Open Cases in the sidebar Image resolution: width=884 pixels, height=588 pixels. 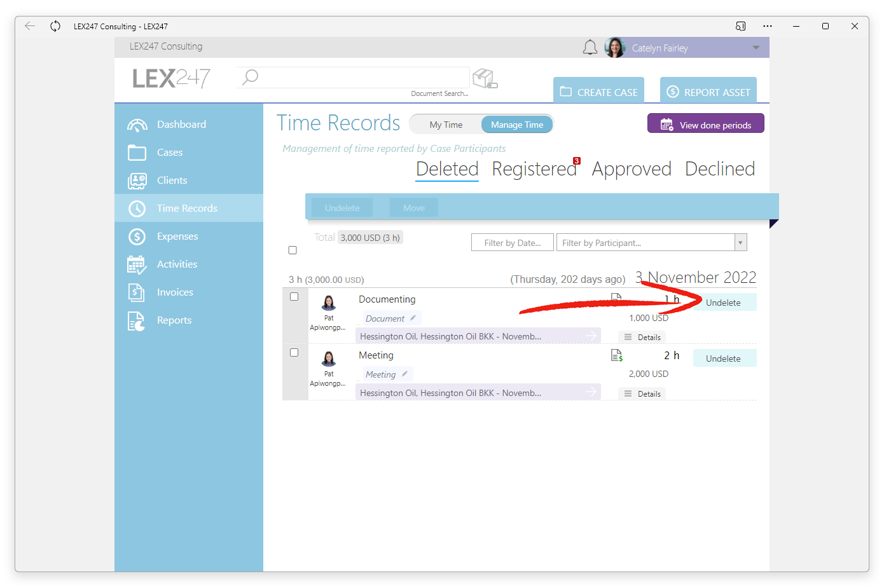point(189,153)
